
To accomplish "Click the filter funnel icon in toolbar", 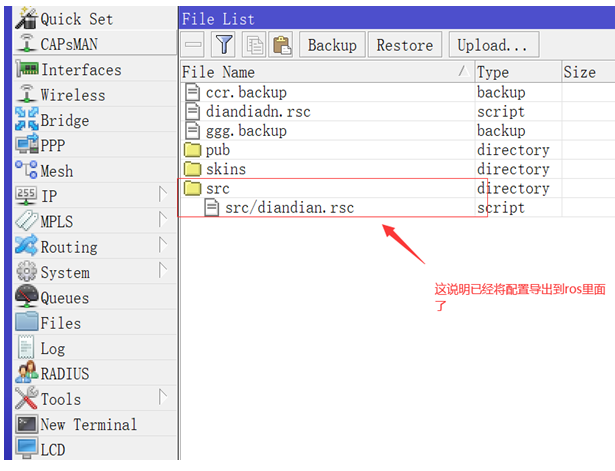I will click(x=224, y=45).
